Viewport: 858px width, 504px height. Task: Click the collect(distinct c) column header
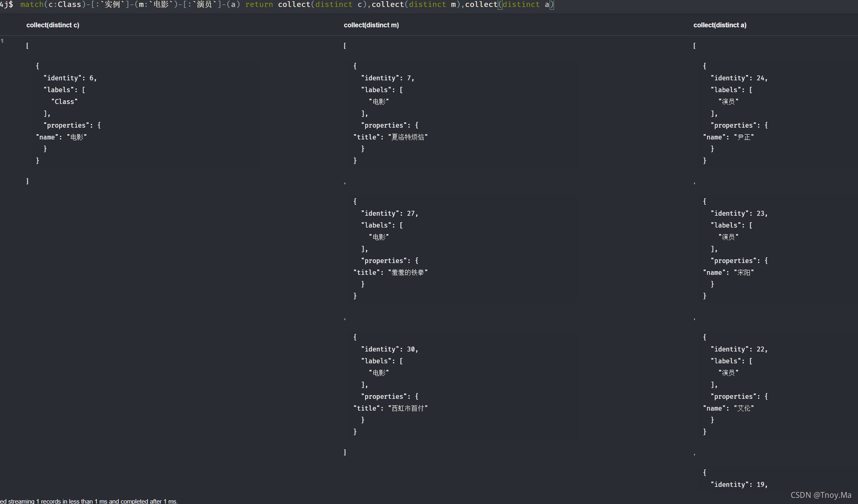(53, 25)
